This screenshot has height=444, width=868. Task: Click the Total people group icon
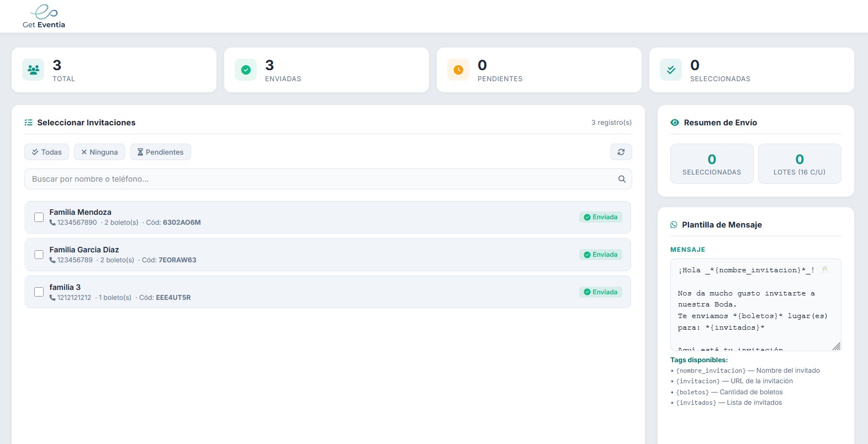pos(33,70)
